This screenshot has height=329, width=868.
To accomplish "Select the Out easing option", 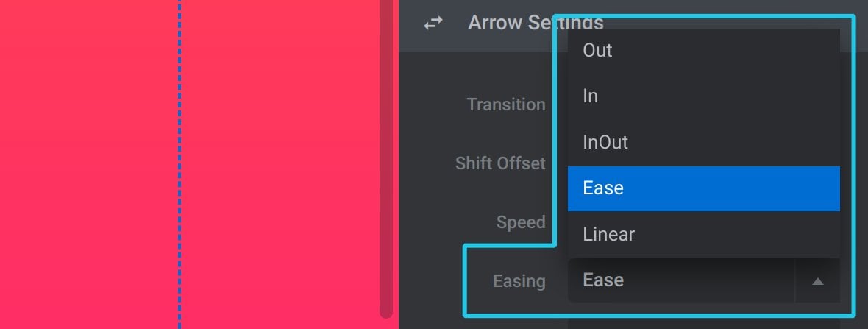I will (x=703, y=50).
